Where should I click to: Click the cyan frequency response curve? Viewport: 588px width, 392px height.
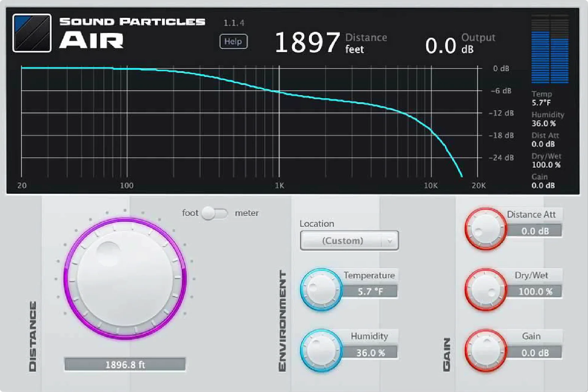[279, 92]
